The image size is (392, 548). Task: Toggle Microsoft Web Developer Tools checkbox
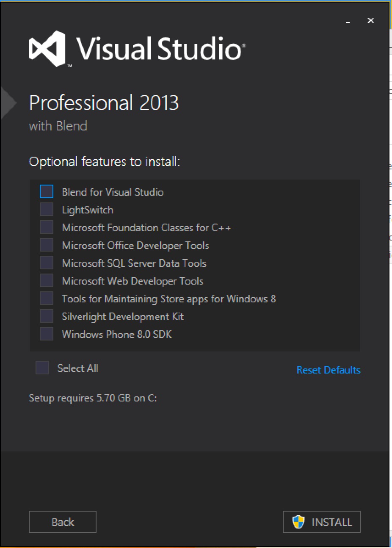(47, 281)
